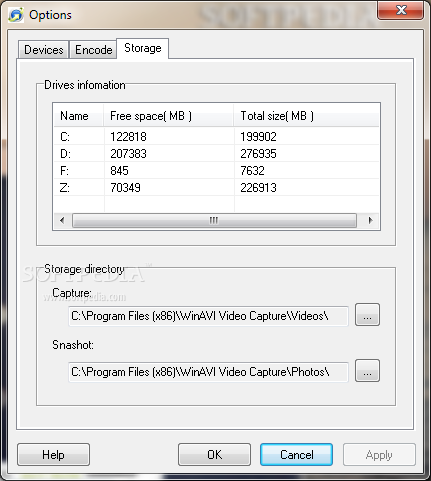Click total size value 226913
This screenshot has width=431, height=481.
258,188
